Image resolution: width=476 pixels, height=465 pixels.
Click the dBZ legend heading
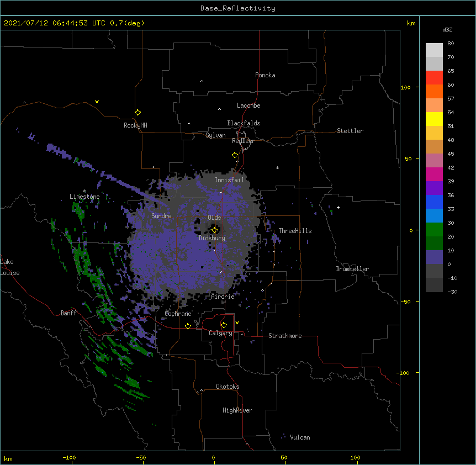click(447, 30)
